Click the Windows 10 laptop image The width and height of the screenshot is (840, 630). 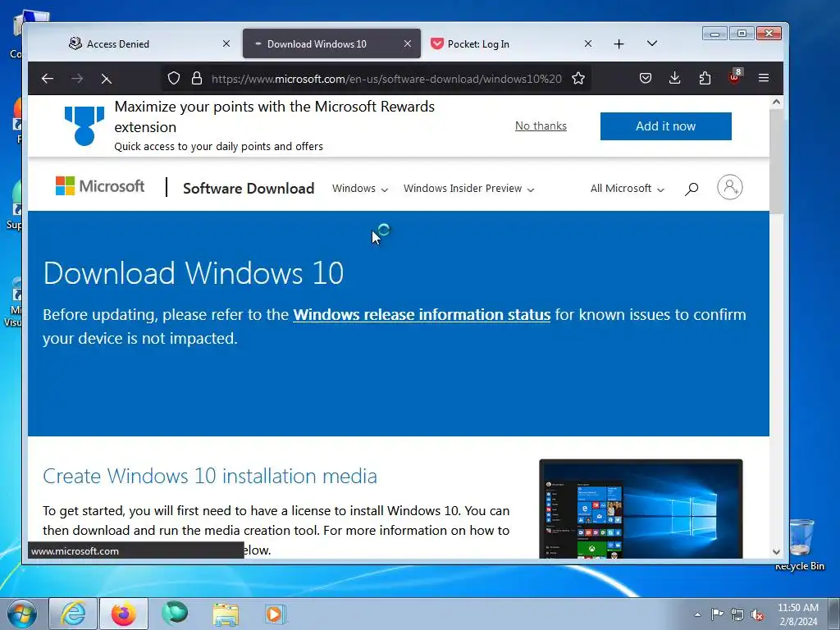(641, 509)
